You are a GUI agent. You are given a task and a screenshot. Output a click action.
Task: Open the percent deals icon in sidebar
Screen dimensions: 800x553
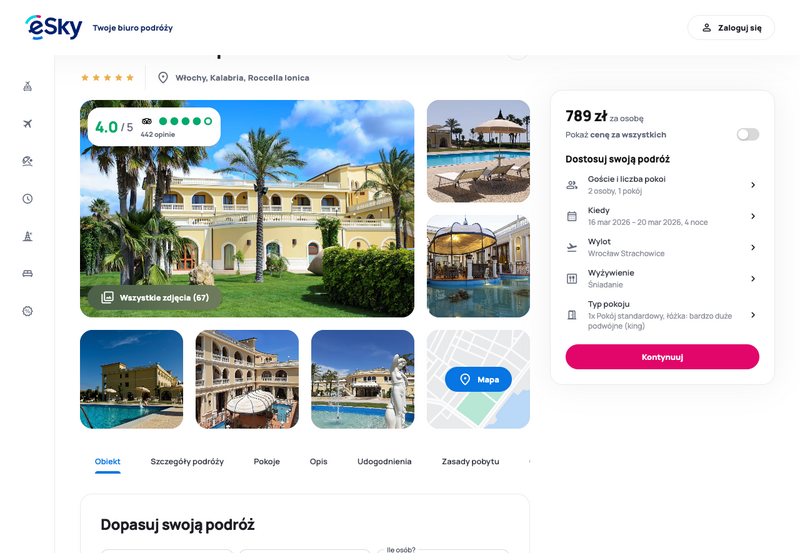coord(28,311)
